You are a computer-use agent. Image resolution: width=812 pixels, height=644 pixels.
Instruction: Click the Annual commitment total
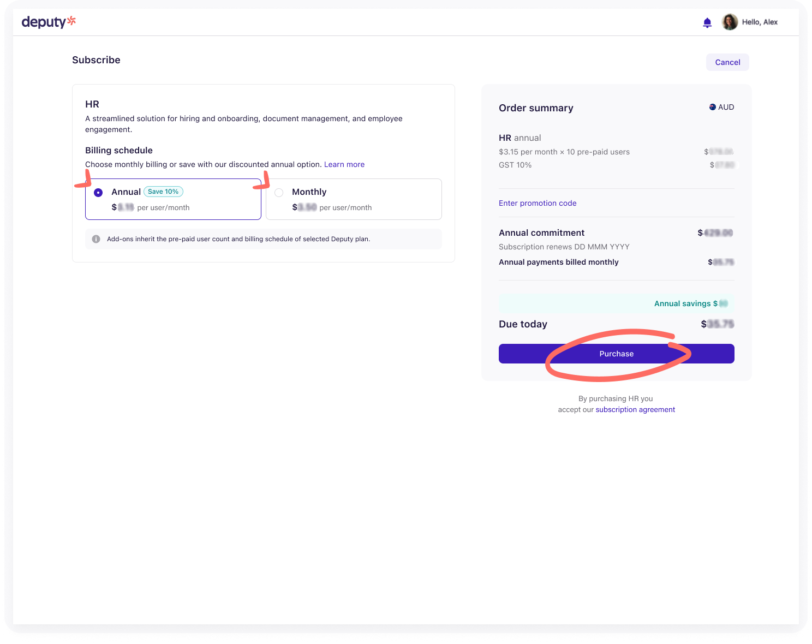[715, 233]
